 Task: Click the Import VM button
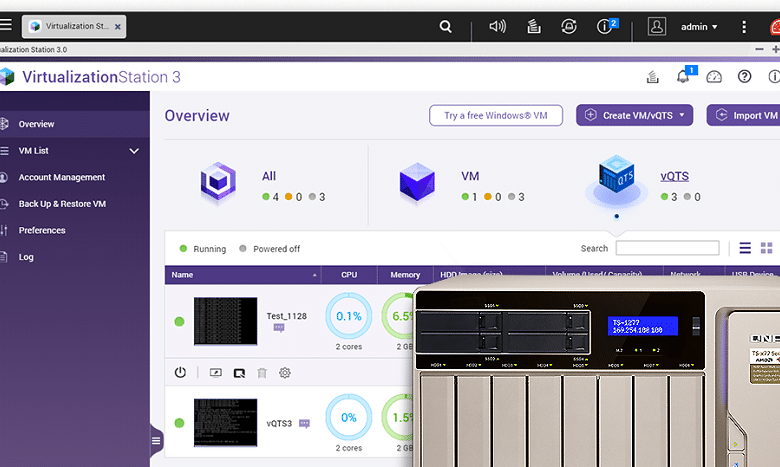(743, 115)
